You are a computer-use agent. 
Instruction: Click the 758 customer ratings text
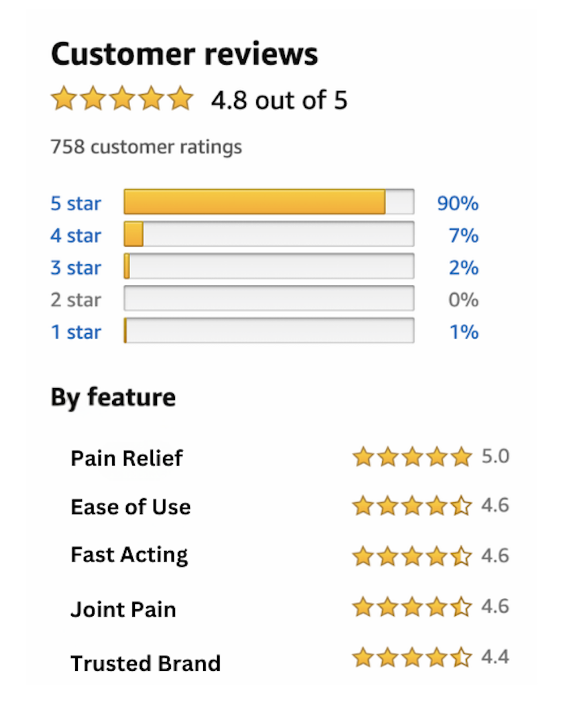146,147
